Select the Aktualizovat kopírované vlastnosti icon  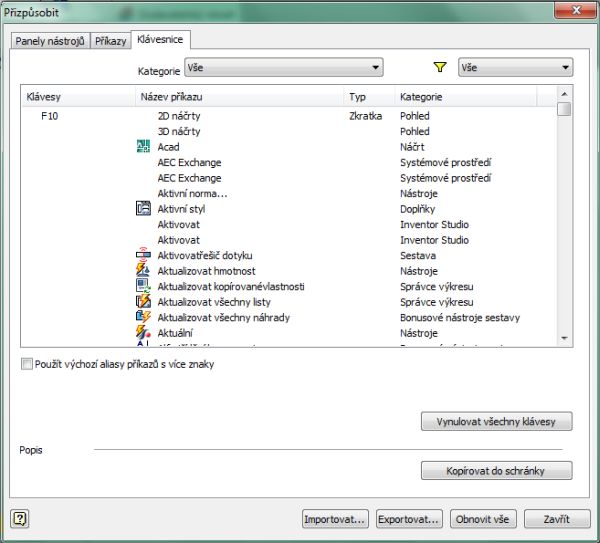pos(142,286)
